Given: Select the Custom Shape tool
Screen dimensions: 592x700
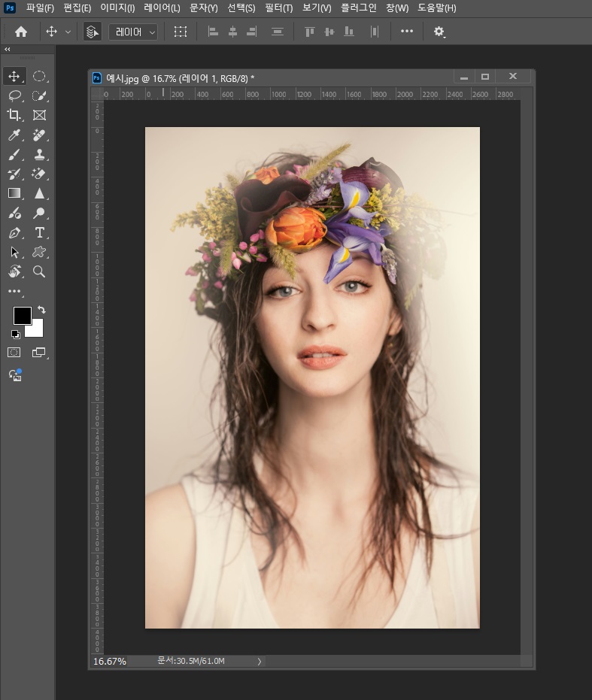Looking at the screenshot, I should click(39, 252).
